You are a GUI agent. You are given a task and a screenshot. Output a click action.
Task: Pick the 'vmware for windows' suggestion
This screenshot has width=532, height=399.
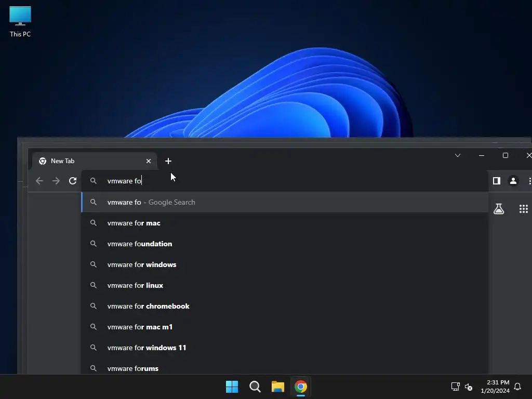click(x=285, y=264)
